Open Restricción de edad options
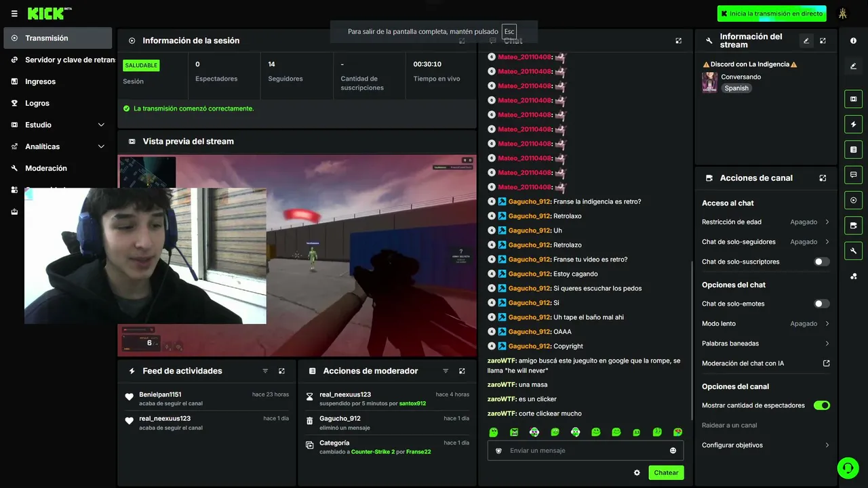Screen dimensions: 868x488 point(766,222)
